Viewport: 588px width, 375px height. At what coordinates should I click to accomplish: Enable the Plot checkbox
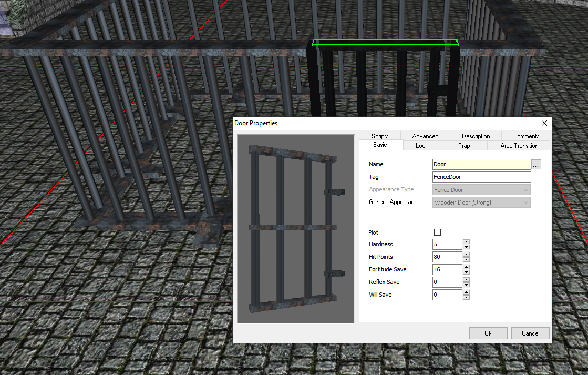(437, 232)
